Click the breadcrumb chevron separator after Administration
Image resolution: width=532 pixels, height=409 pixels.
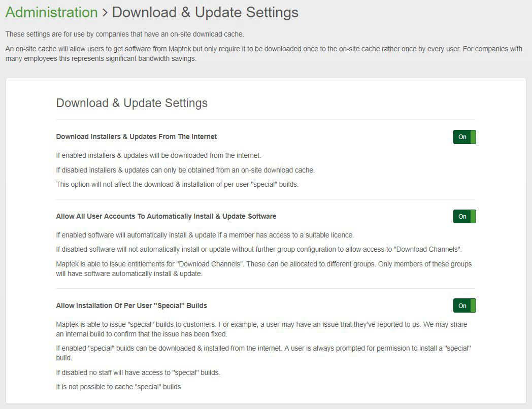105,13
